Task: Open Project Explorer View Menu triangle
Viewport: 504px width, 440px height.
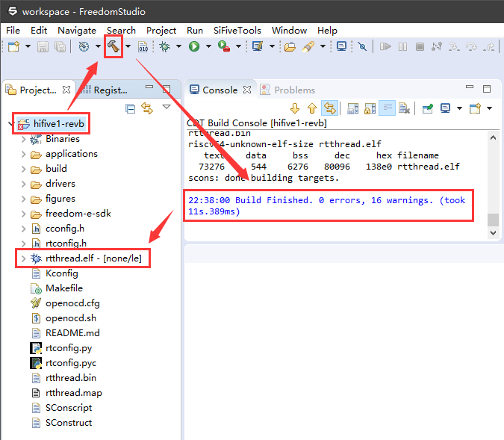Action: [x=167, y=107]
